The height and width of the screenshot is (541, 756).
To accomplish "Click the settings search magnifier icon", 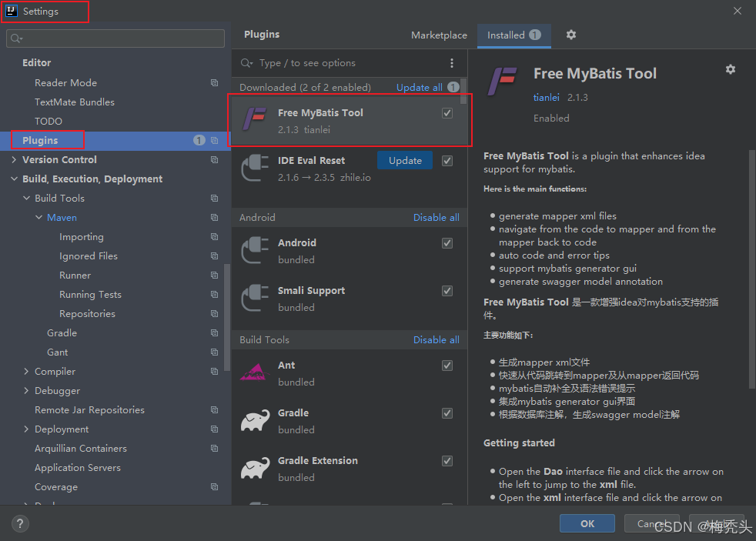I will pos(16,38).
